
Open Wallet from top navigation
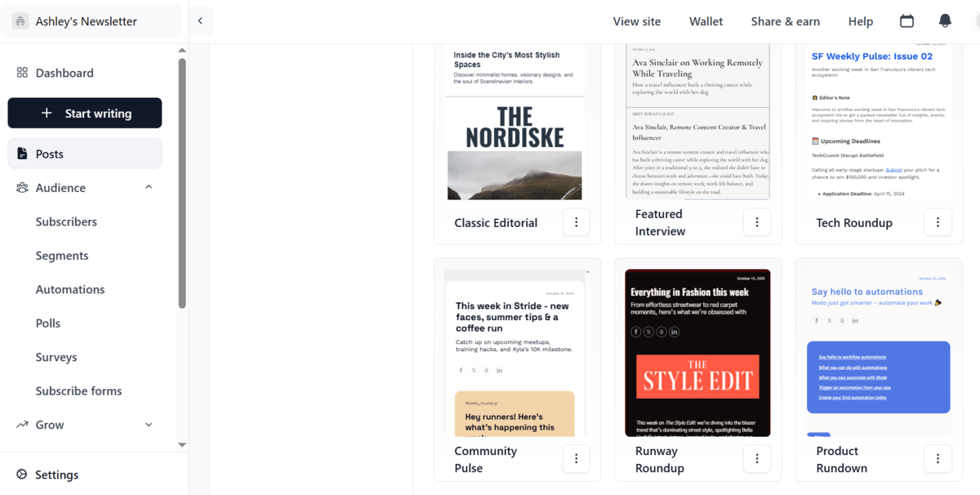coord(706,21)
